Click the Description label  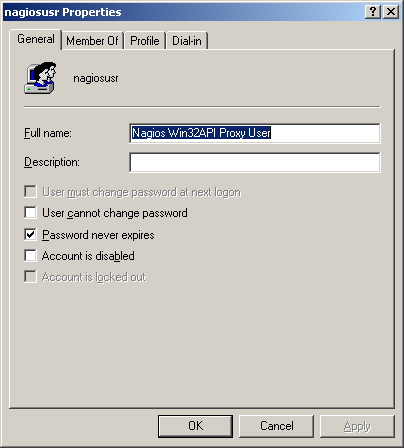point(52,162)
